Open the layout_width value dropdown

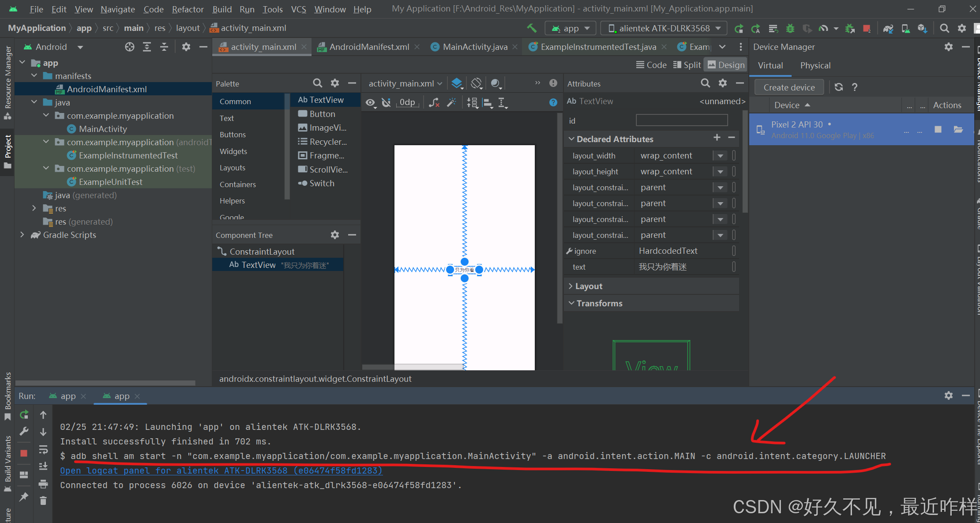coord(720,156)
